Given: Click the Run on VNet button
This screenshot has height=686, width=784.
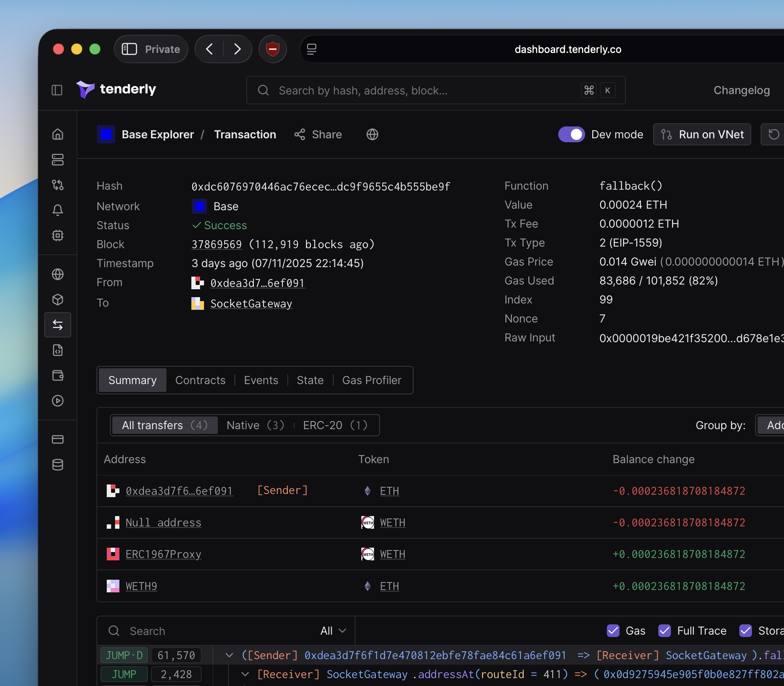Looking at the screenshot, I should [702, 134].
